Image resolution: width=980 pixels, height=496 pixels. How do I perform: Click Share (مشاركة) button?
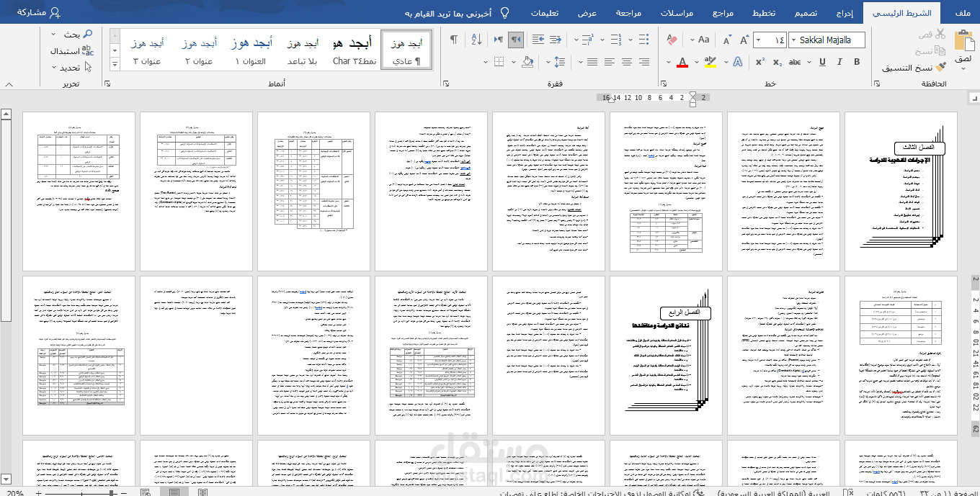[37, 13]
